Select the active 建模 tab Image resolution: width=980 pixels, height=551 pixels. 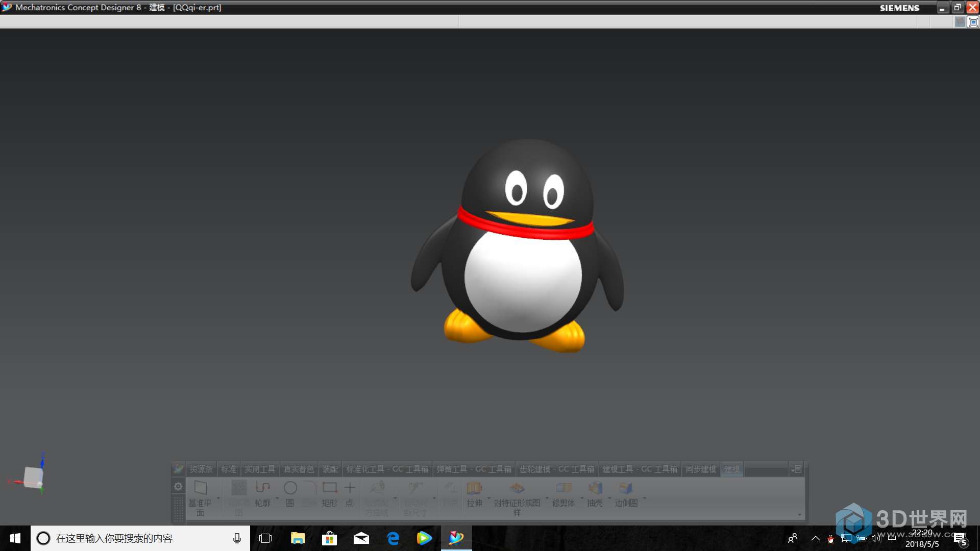[x=732, y=469]
